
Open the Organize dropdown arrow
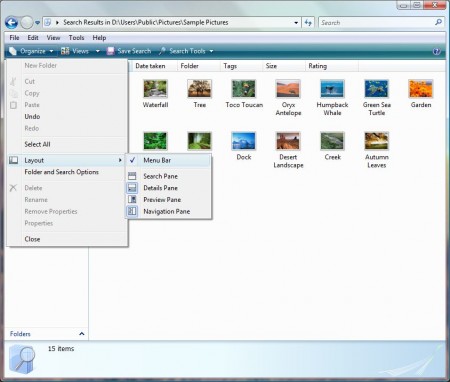[51, 51]
